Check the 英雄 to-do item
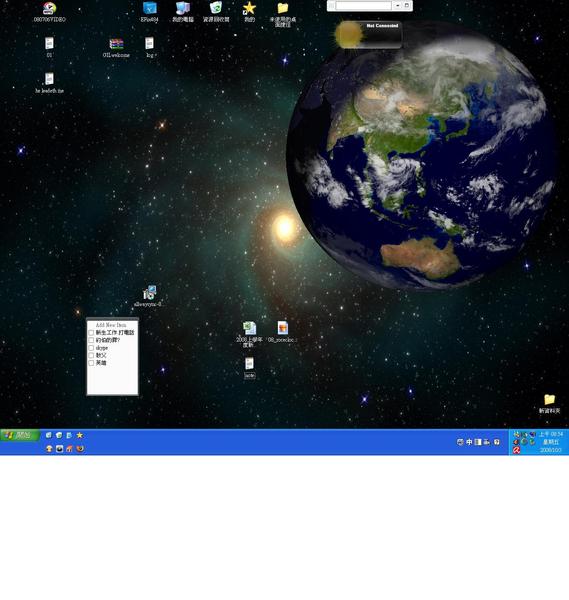This screenshot has height=600, width=569. click(91, 363)
